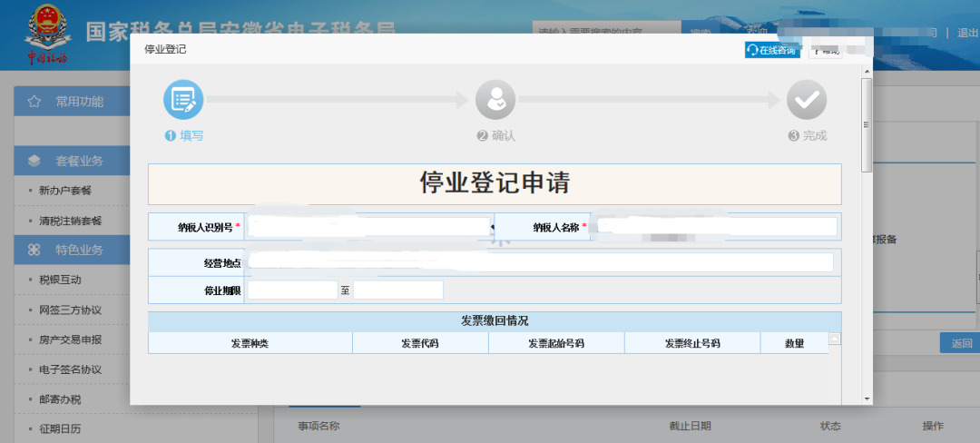Click the 停业期限 start date field

coord(292,290)
